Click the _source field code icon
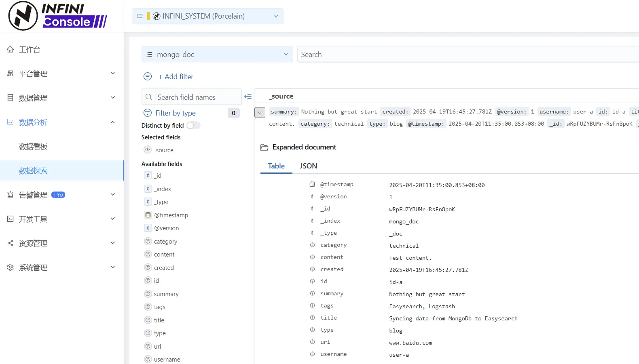The height and width of the screenshot is (364, 639). [148, 150]
